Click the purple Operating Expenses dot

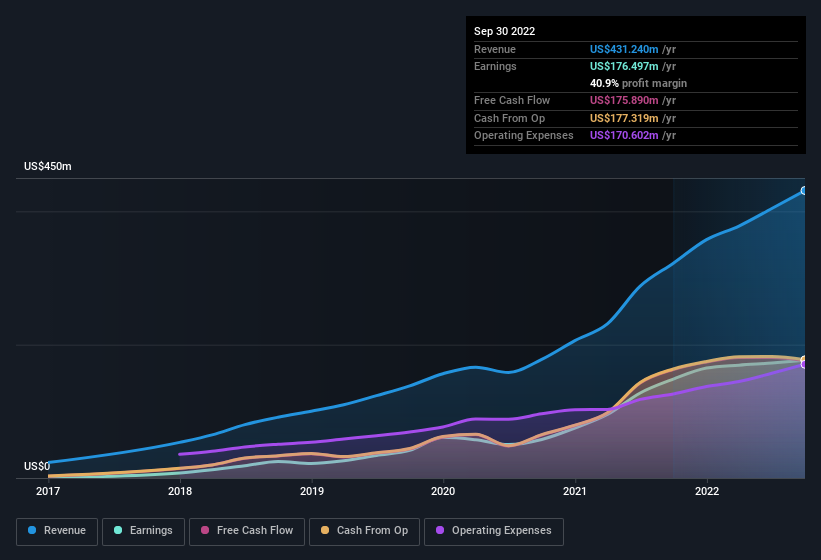point(440,530)
